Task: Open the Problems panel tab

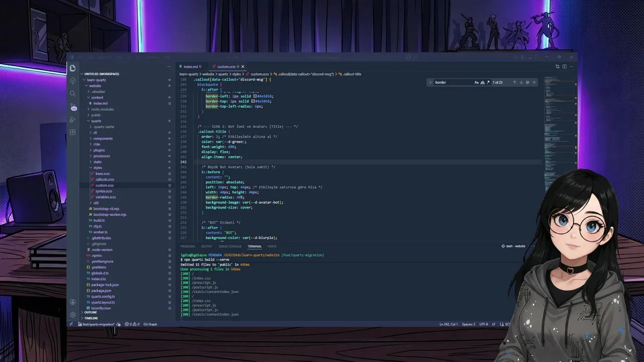Action: tap(188, 246)
